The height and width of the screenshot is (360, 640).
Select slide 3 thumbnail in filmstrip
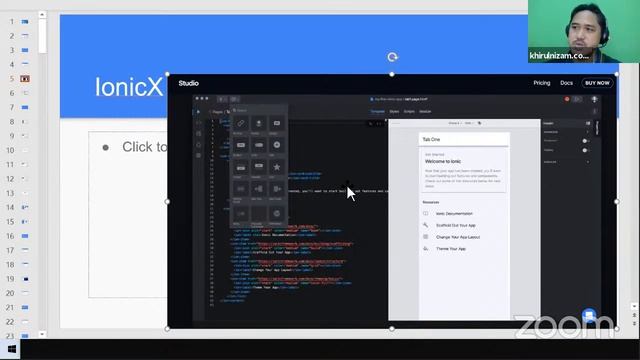(x=25, y=50)
